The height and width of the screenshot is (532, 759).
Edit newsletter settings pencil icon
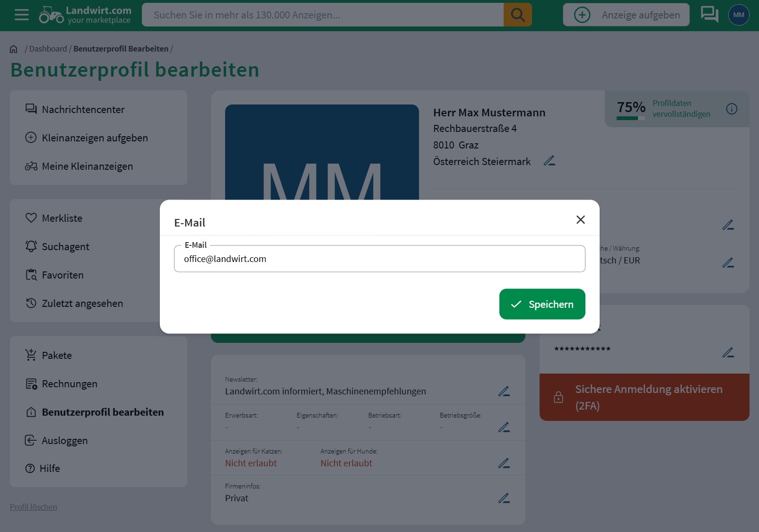[504, 391]
